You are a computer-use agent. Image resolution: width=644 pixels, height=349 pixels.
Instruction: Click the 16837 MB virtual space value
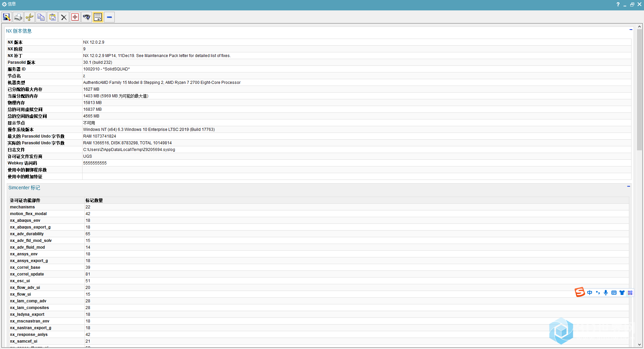click(92, 109)
